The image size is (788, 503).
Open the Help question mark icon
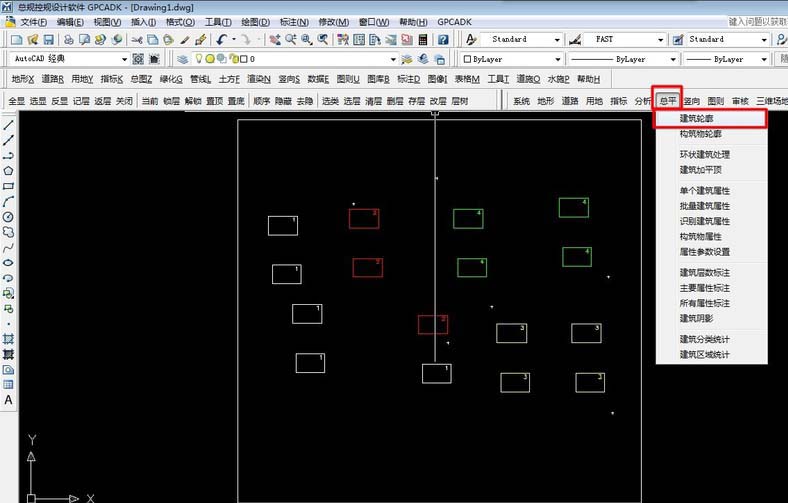(442, 40)
